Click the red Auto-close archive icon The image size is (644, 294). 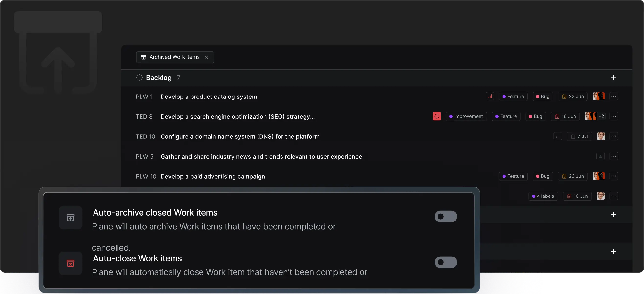tap(70, 263)
